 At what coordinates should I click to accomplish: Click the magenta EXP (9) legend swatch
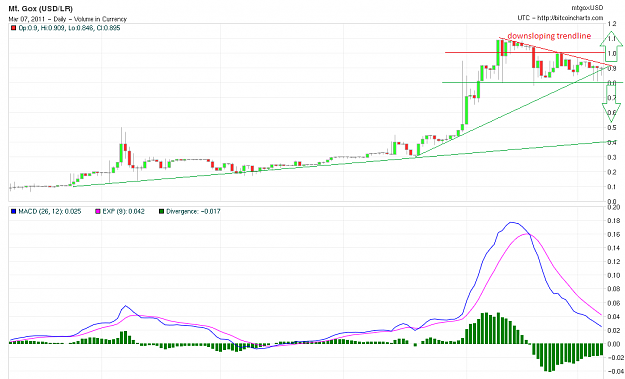(97, 212)
